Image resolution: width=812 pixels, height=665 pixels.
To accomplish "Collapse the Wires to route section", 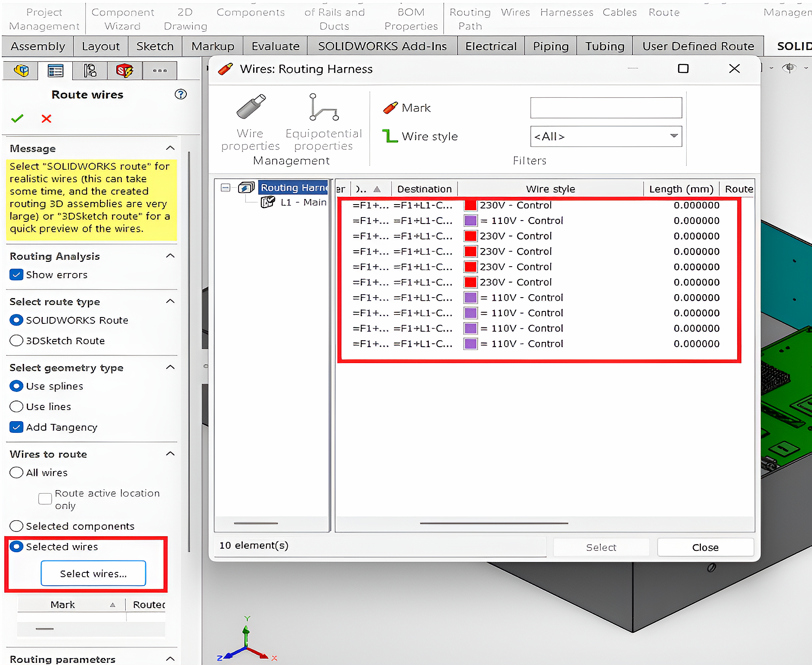I will click(170, 454).
